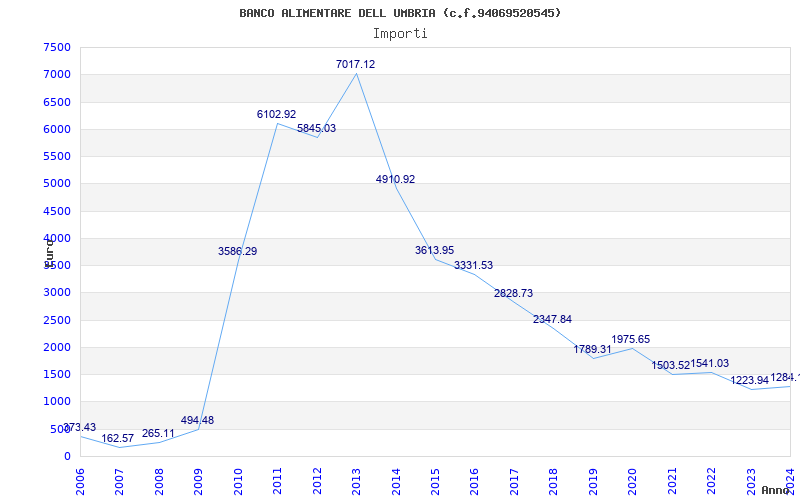The height and width of the screenshot is (500, 800).
Task: Click the 2020 x-axis year label
Action: [x=633, y=482]
